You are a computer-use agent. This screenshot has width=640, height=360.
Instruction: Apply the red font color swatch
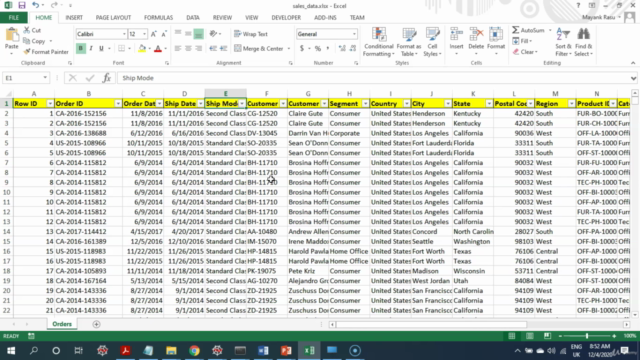click(x=158, y=49)
